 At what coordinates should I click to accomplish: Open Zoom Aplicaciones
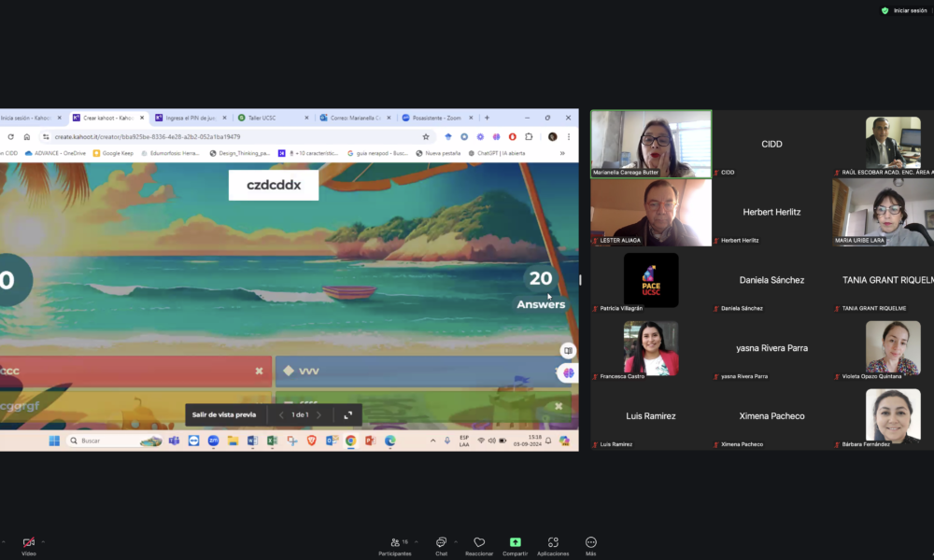coord(553,546)
